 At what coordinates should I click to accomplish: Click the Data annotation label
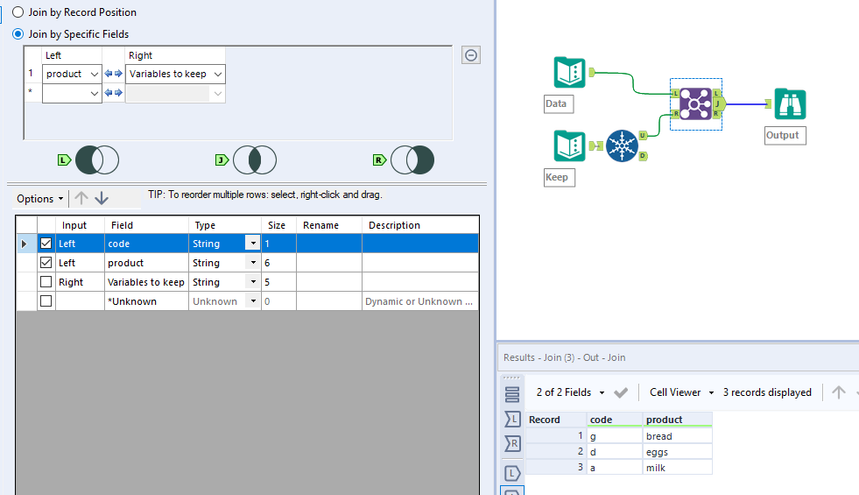click(558, 103)
